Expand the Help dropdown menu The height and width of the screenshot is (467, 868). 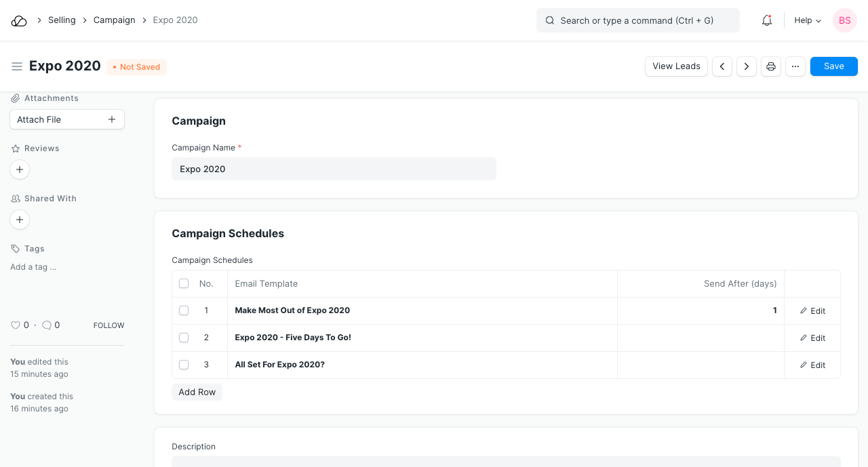tap(808, 20)
